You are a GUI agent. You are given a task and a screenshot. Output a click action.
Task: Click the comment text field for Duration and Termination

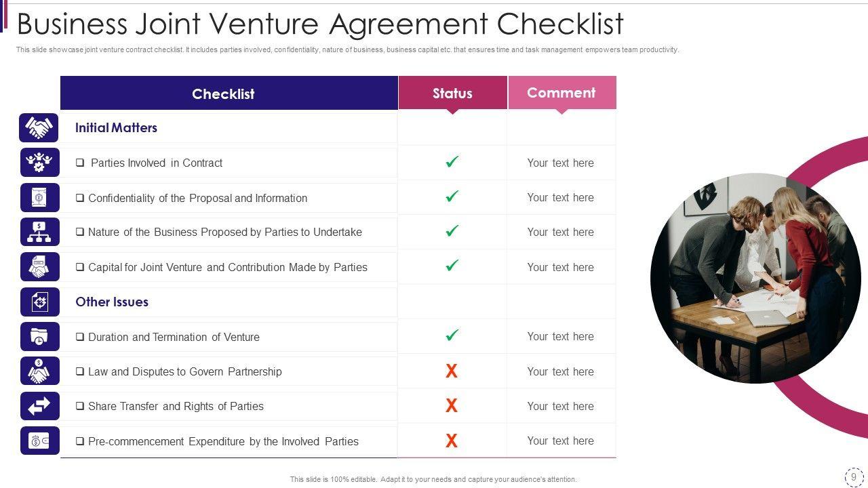560,337
